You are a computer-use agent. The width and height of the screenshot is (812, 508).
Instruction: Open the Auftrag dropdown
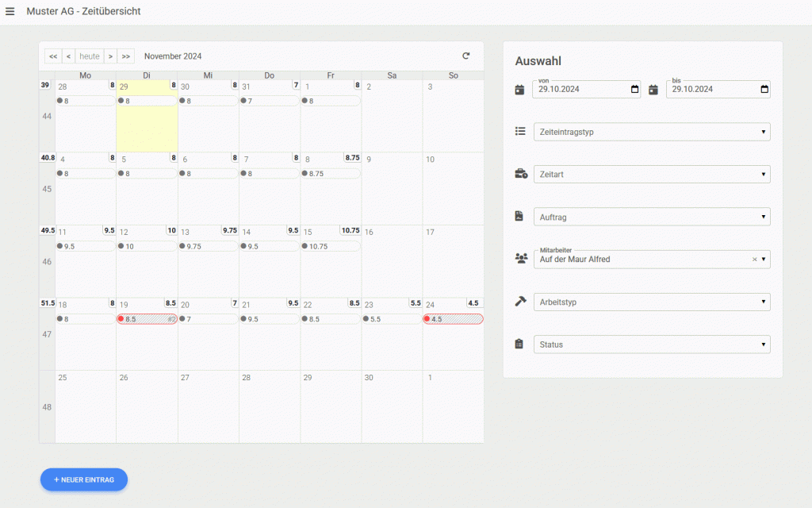[651, 217]
